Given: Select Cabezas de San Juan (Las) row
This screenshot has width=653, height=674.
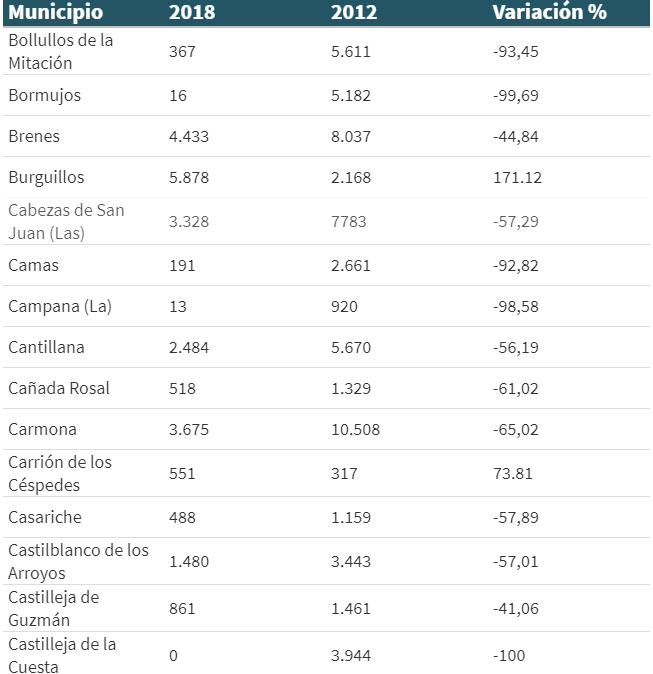Looking at the screenshot, I should 66,221.
